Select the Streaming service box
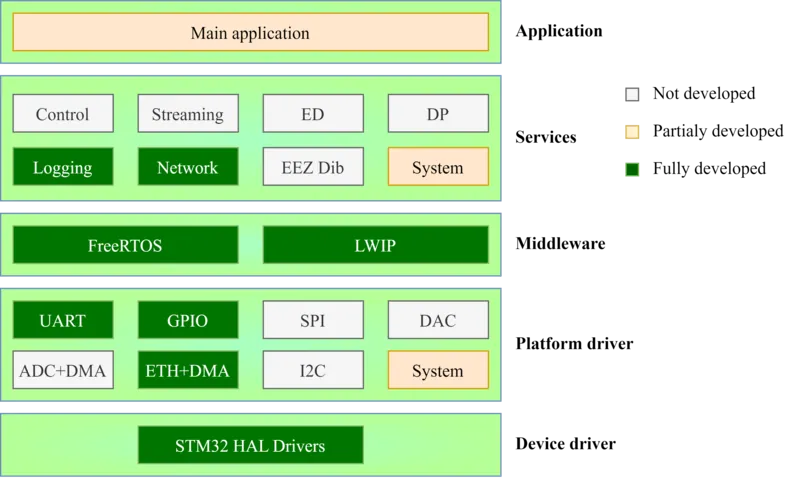 188,113
